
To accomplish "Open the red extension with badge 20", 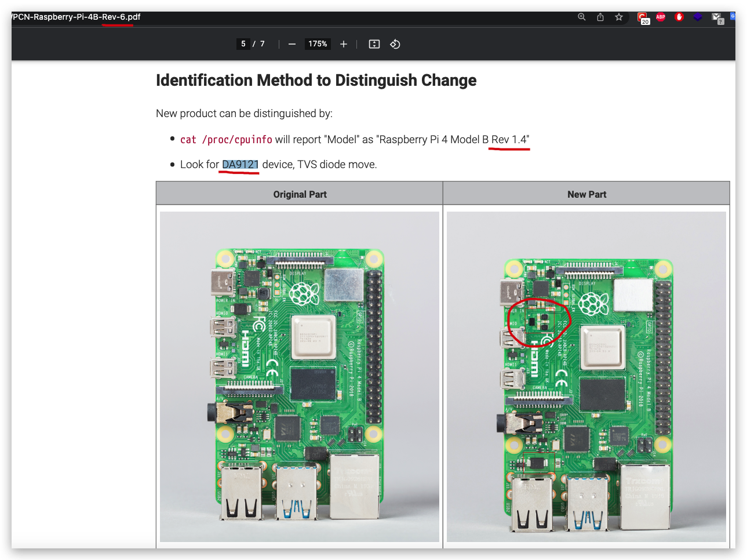I will pyautogui.click(x=643, y=18).
